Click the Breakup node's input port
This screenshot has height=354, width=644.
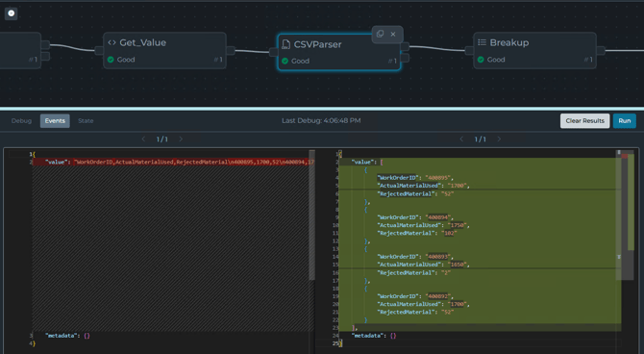coord(469,51)
